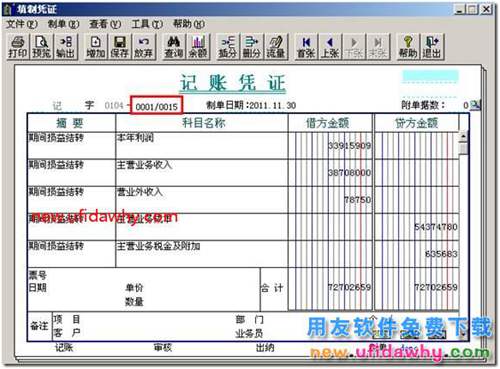
Task: Minimize the 填制凭证 window
Action: [x=460, y=9]
